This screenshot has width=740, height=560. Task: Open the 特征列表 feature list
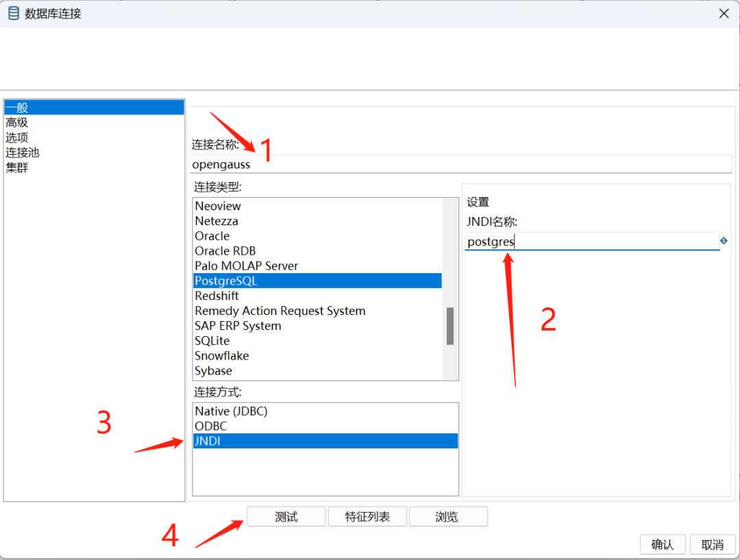(367, 517)
